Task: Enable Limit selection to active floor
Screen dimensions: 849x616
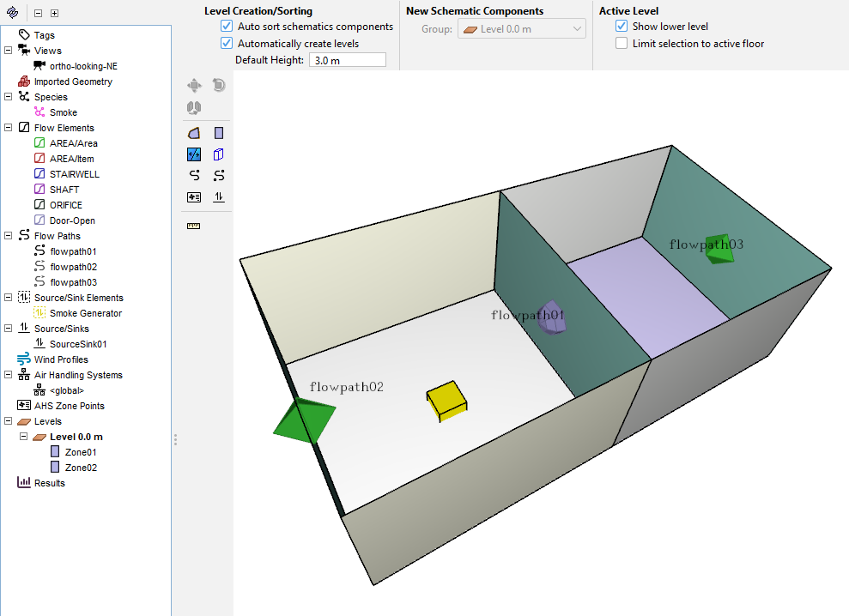Action: 622,44
